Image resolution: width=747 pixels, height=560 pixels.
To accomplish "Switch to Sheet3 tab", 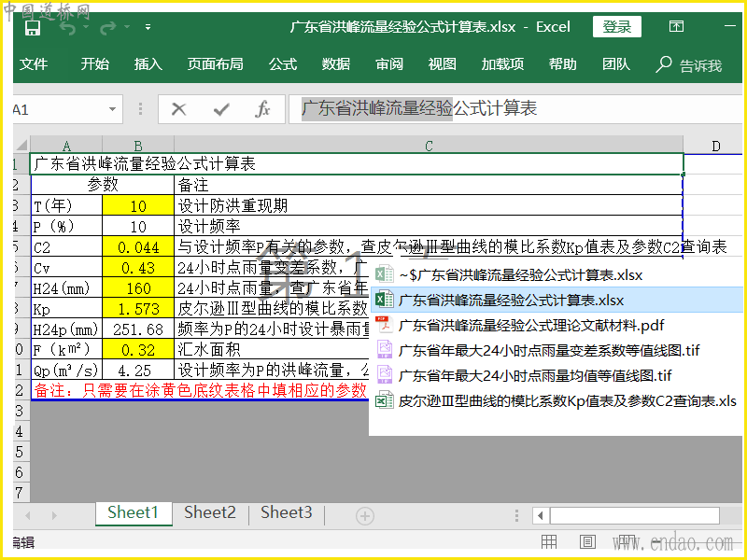I will coord(287,512).
